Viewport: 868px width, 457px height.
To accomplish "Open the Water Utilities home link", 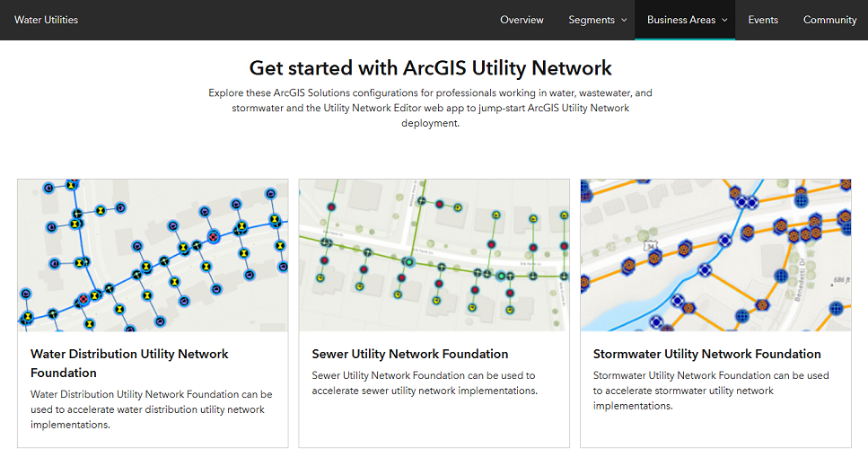I will (46, 20).
